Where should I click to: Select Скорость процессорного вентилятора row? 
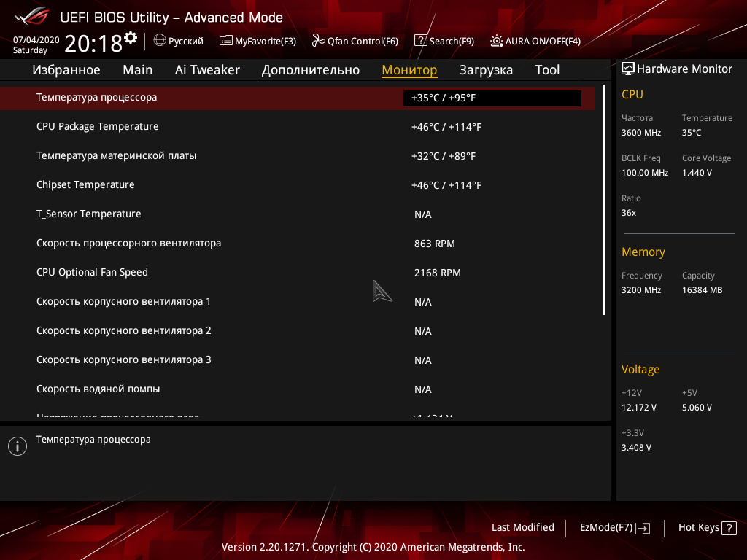pyautogui.click(x=298, y=244)
